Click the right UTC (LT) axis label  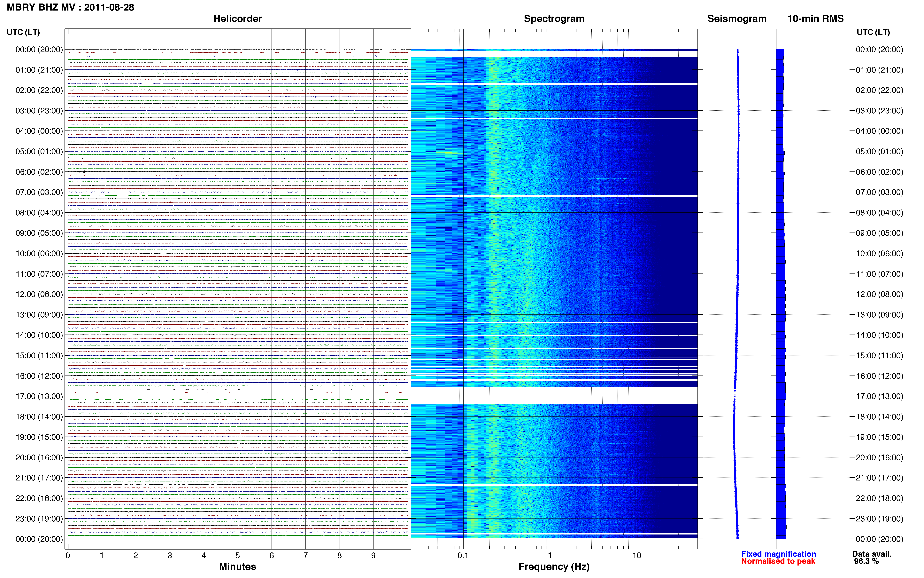[x=873, y=32]
